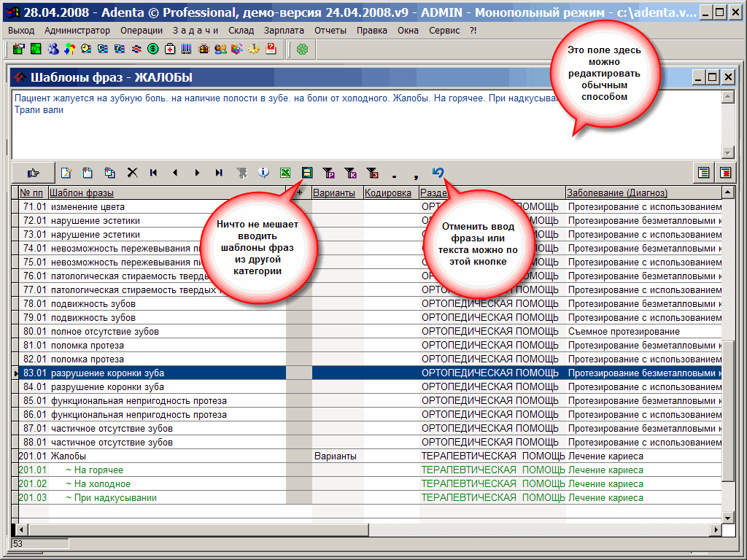747x560 pixels.
Task: Click the Excel export icon
Action: point(285,173)
